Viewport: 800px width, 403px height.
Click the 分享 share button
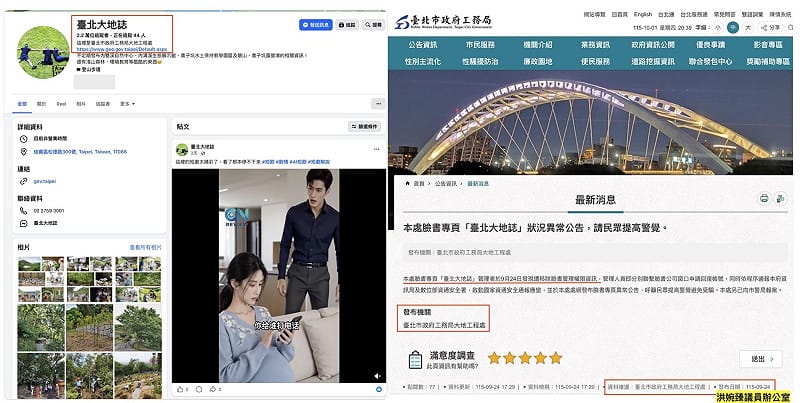(771, 28)
